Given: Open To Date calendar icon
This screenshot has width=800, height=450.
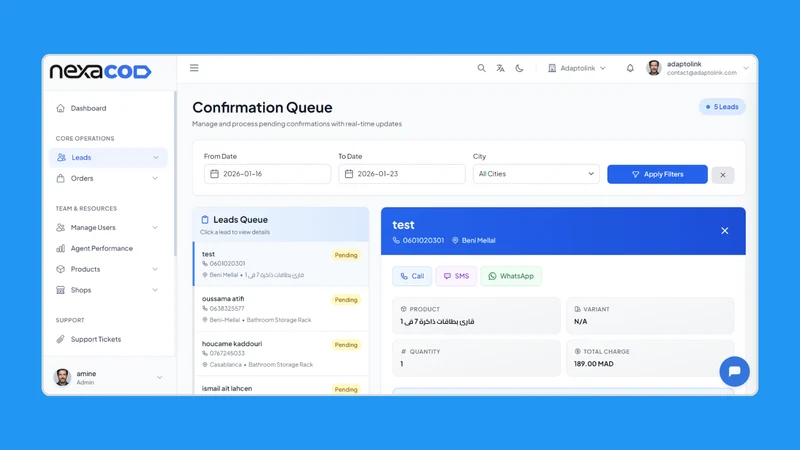Looking at the screenshot, I should [x=349, y=174].
